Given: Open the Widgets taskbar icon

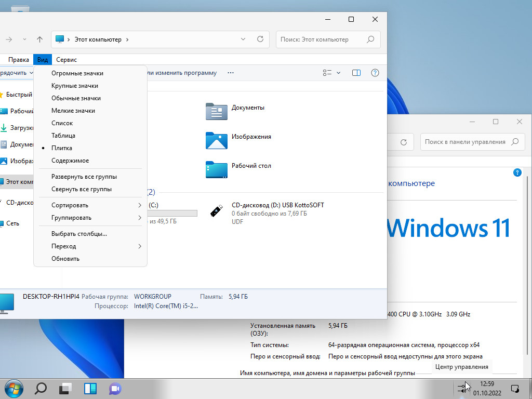Looking at the screenshot, I should (90, 389).
